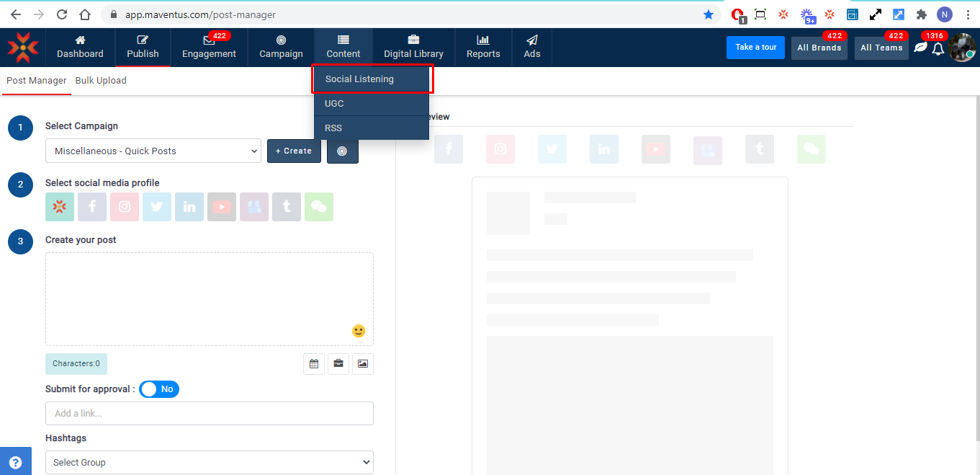Select the LinkedIn social profile
980x475 pixels.
point(189,207)
